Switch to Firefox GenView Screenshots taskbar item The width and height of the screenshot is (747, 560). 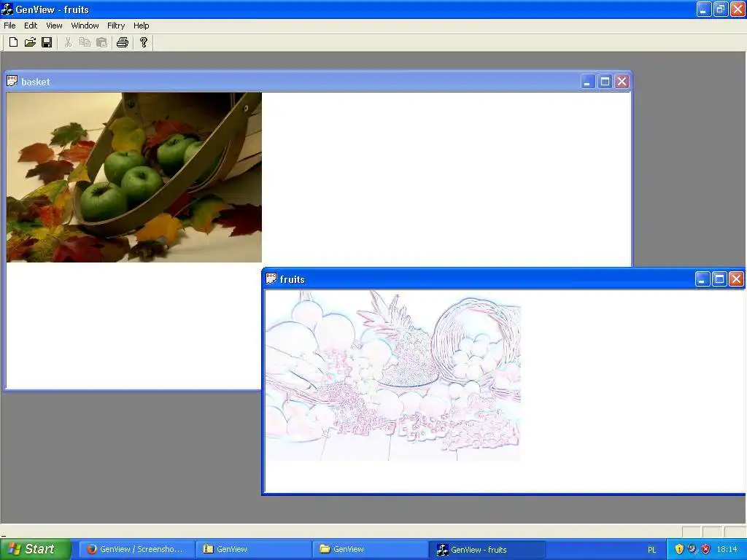point(136,549)
